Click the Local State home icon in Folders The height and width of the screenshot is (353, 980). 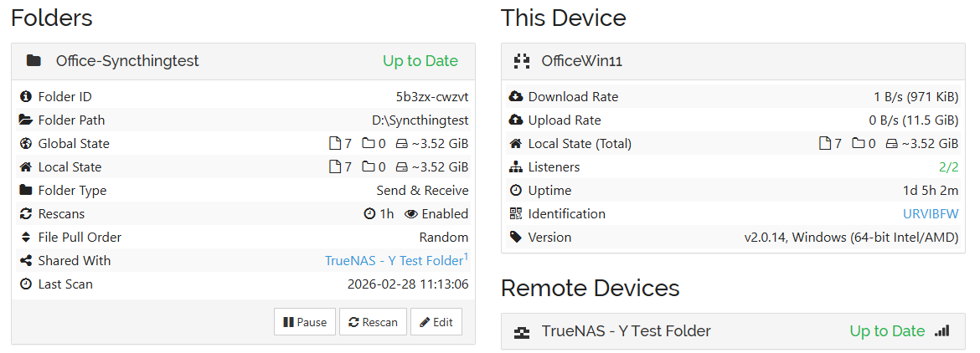[x=25, y=167]
